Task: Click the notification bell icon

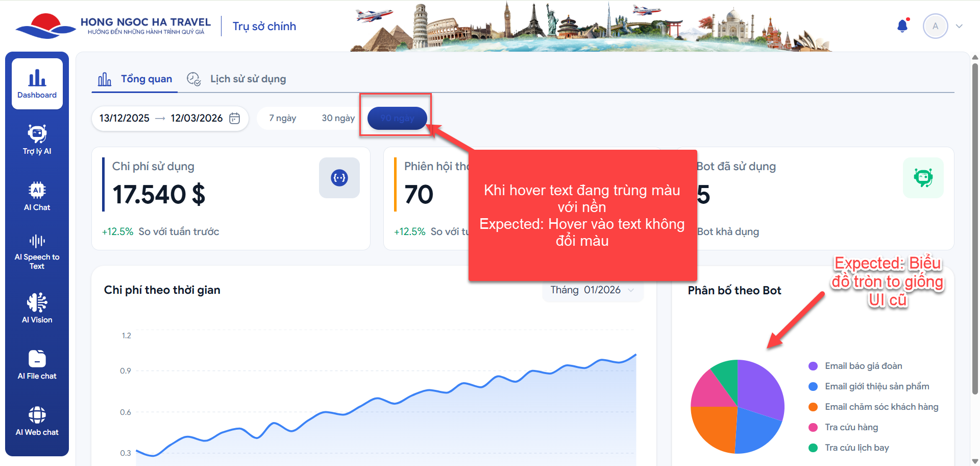Action: (902, 26)
